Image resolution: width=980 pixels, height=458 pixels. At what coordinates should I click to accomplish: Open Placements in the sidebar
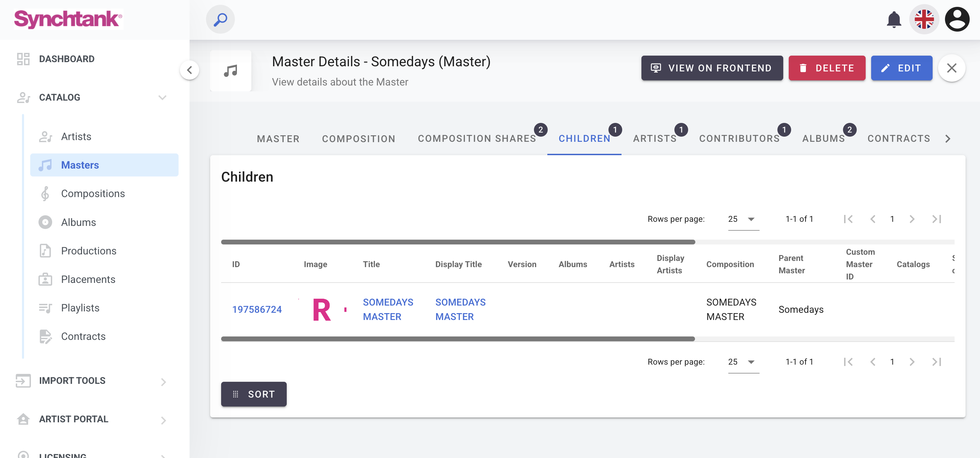click(88, 279)
